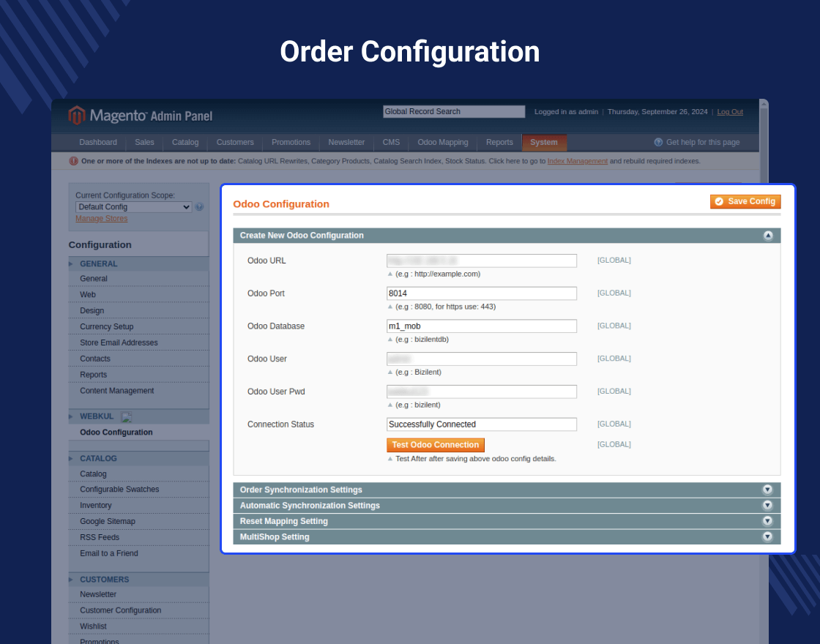The width and height of the screenshot is (820, 644).
Task: Open General in the configuration sidebar
Action: [94, 279]
